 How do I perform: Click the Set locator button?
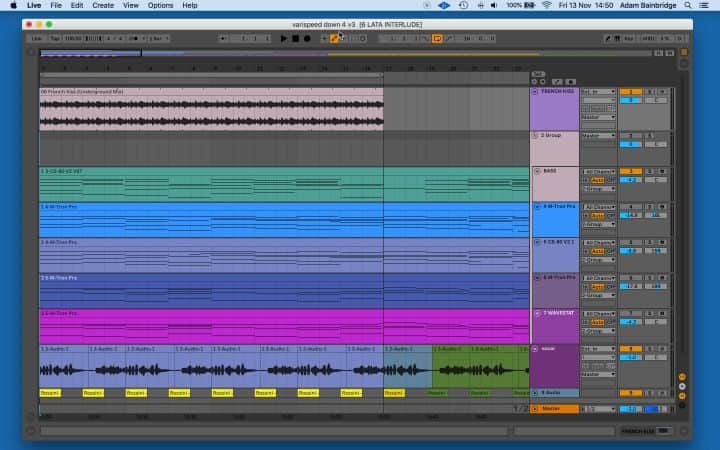(x=538, y=74)
